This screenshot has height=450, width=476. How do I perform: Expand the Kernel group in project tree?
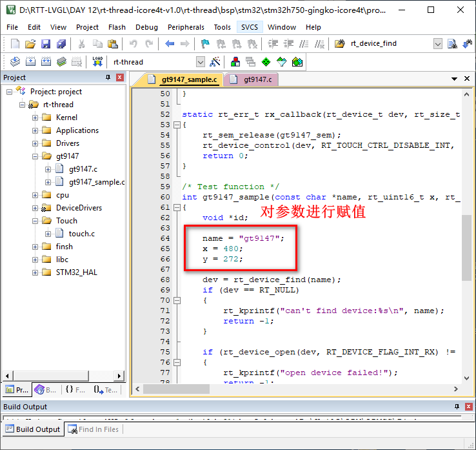point(35,118)
